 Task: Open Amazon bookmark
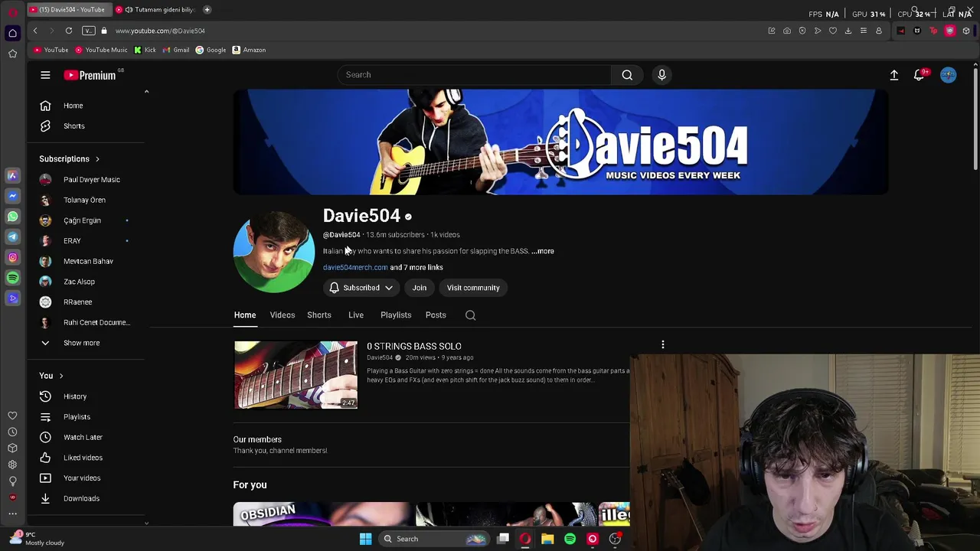pos(249,50)
